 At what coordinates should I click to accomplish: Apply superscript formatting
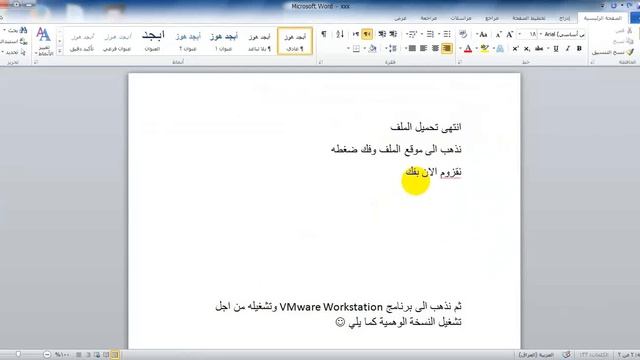[x=515, y=49]
